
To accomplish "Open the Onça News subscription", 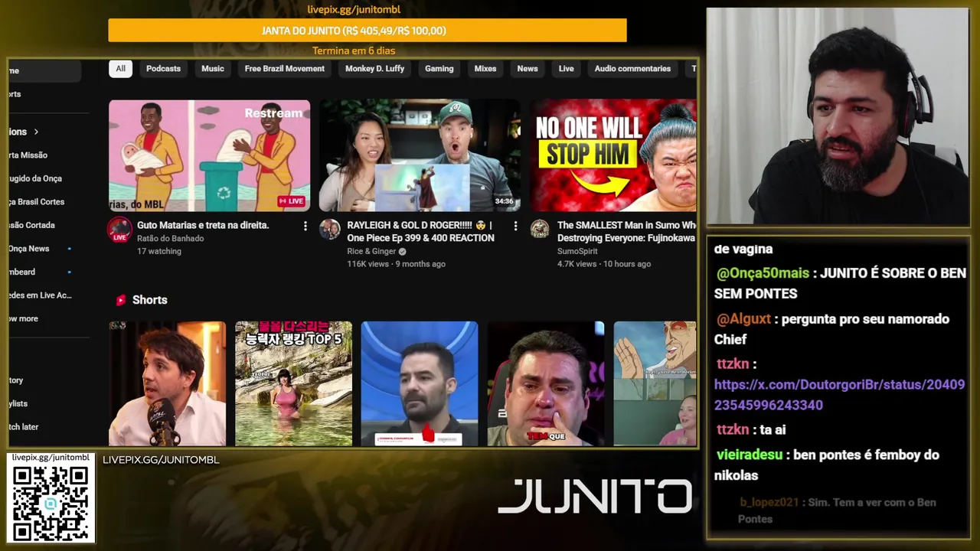I will pyautogui.click(x=29, y=249).
